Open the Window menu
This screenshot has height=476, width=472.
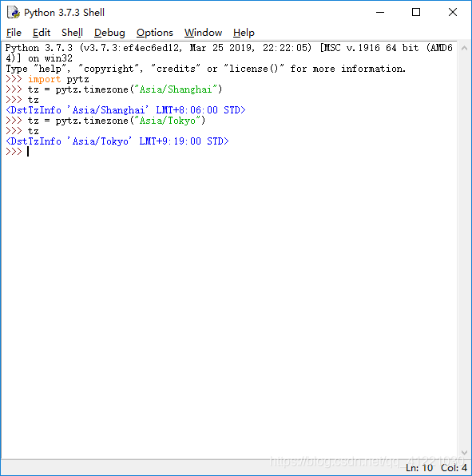203,33
